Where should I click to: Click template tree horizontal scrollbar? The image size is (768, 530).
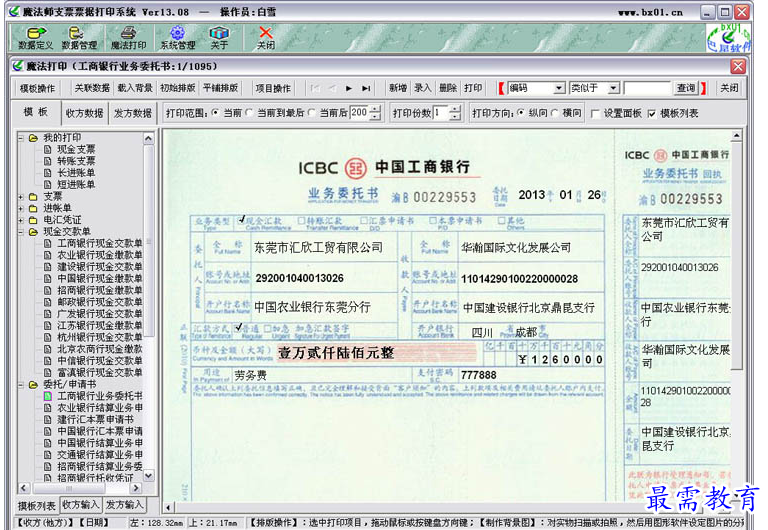click(80, 488)
